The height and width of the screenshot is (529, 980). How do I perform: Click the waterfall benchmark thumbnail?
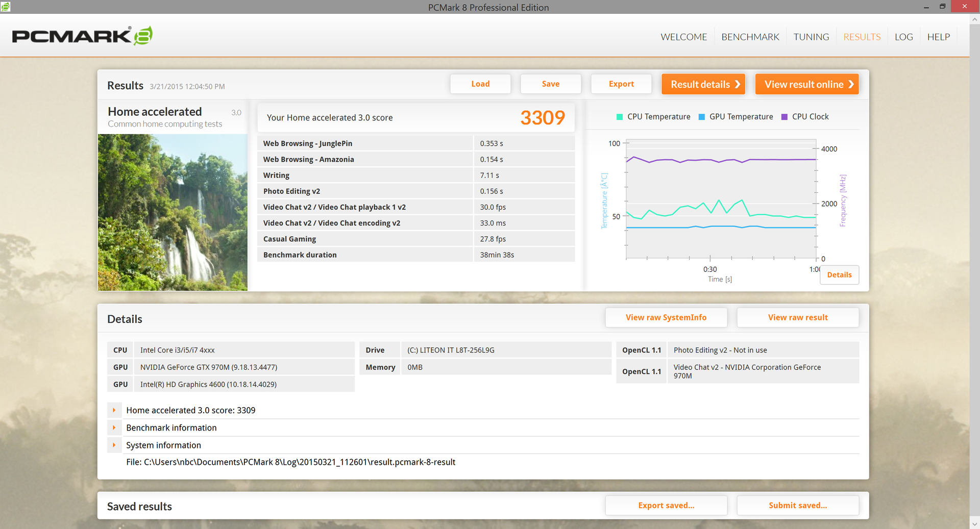tap(173, 212)
